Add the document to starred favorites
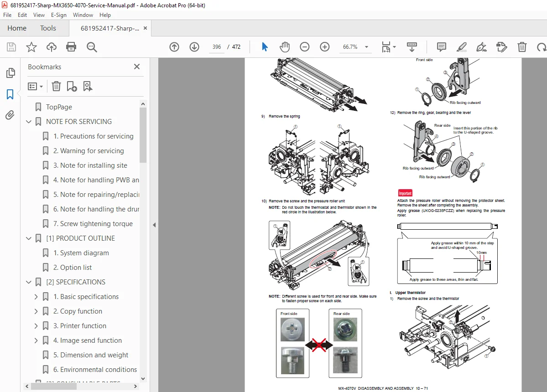Screen dimensions: 547x392 [31, 46]
